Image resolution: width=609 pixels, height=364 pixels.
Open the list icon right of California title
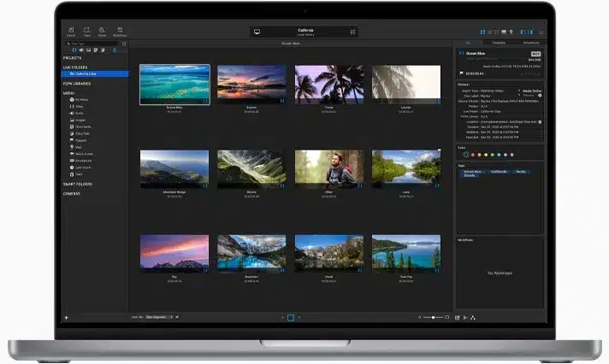[x=352, y=32]
